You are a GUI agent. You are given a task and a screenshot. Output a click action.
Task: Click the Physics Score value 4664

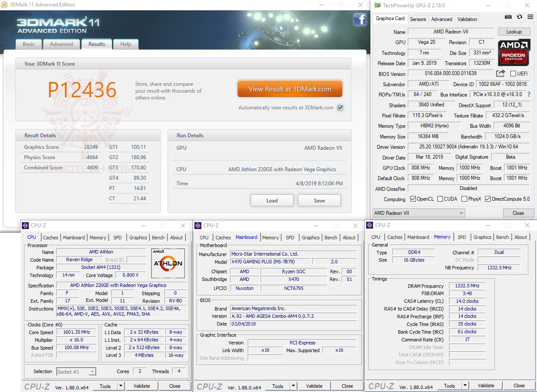point(92,157)
